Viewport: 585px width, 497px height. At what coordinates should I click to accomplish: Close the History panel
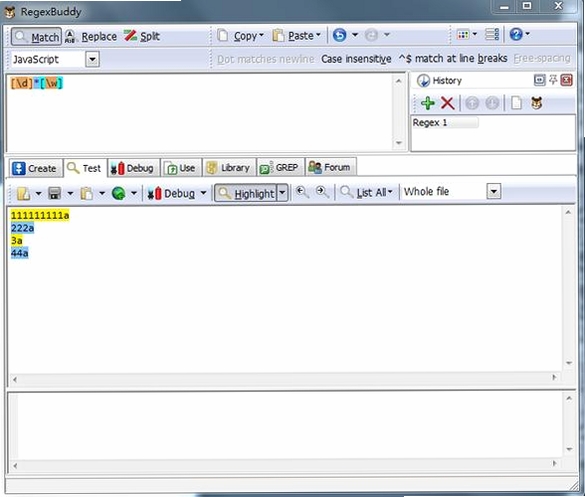pos(566,80)
